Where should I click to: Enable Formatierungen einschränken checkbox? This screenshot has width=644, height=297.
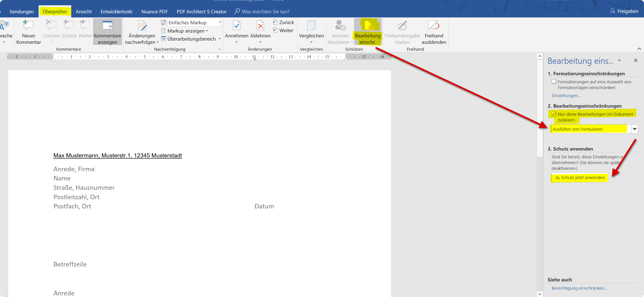(554, 81)
